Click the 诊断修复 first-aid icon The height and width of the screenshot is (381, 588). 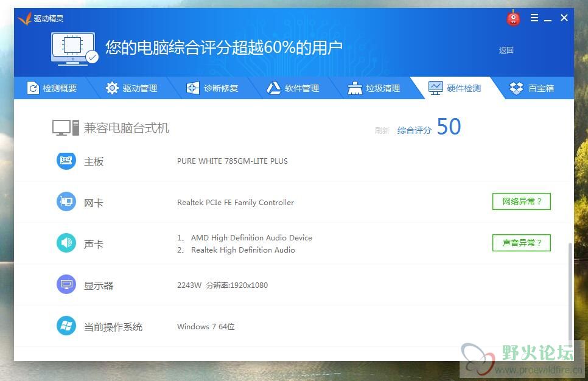(x=193, y=88)
